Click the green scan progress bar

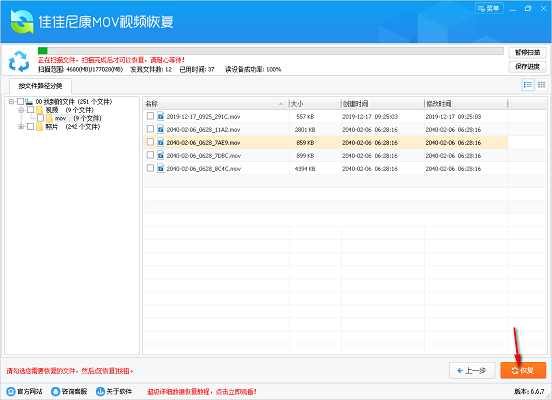coord(270,51)
